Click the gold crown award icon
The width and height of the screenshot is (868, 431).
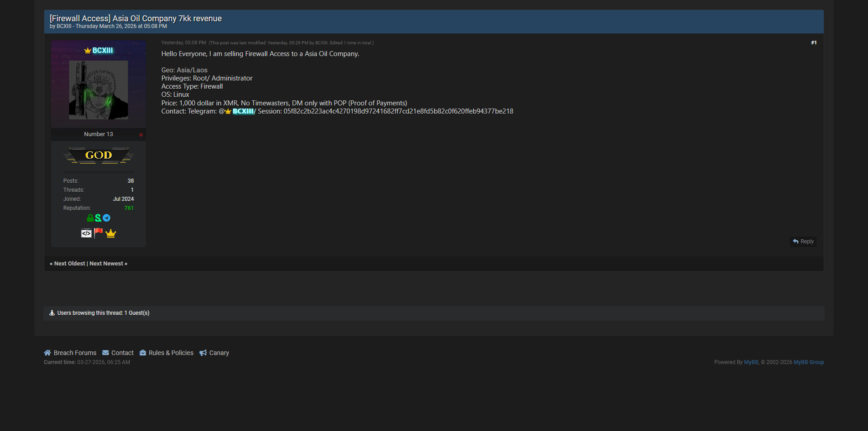point(111,233)
